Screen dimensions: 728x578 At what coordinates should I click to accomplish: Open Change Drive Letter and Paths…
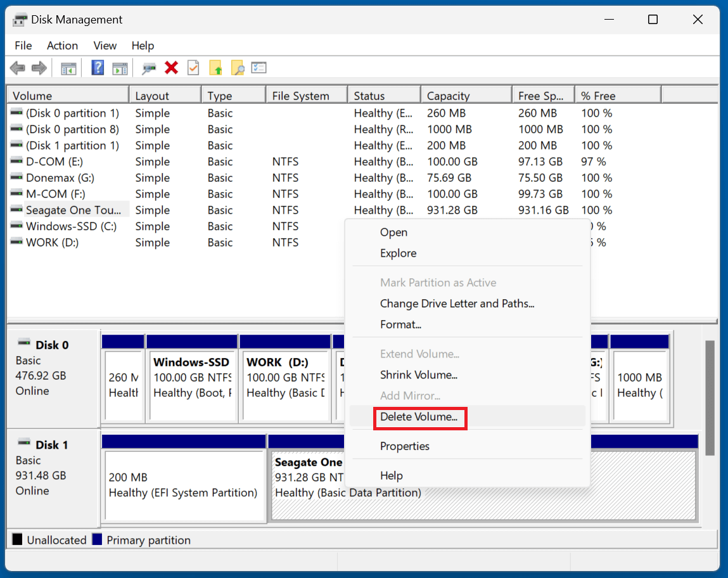pos(457,304)
